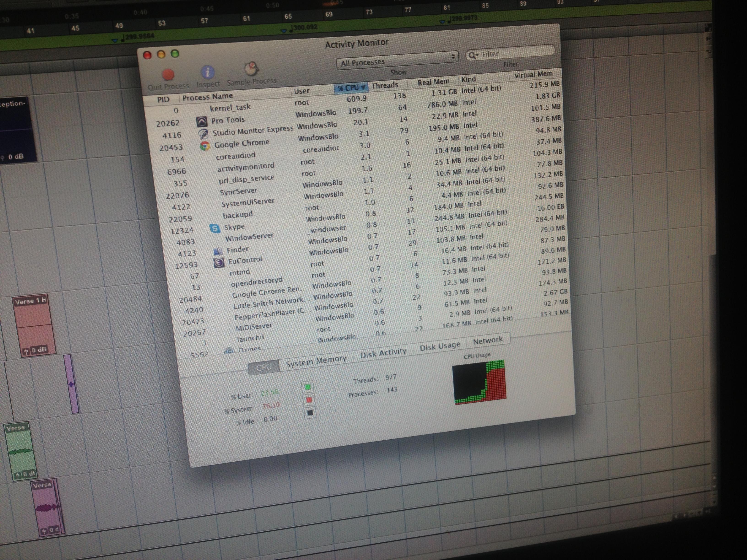747x560 pixels.
Task: Click the Quit Process toolbar icon
Action: pos(168,74)
